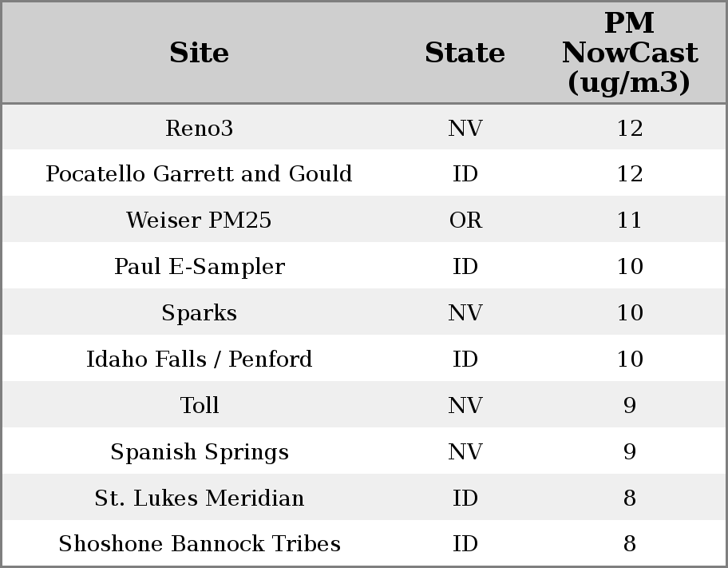Click the OR state cell for Weiser
The width and height of the screenshot is (728, 568).
tap(465, 220)
